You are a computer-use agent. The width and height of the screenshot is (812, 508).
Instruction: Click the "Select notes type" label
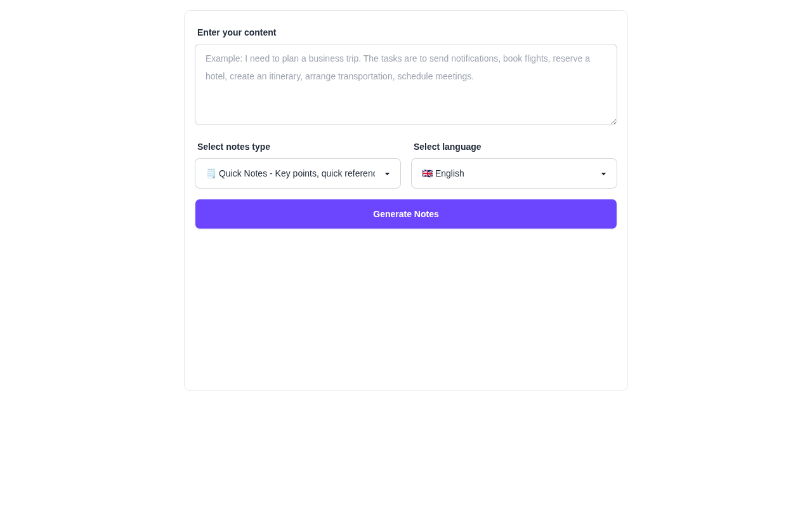pyautogui.click(x=233, y=147)
